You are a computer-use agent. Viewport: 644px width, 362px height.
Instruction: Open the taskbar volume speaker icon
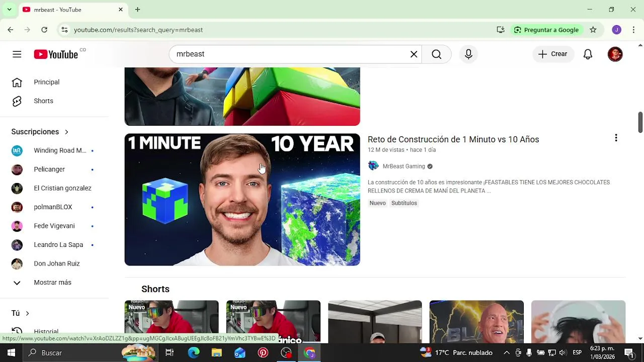562,353
